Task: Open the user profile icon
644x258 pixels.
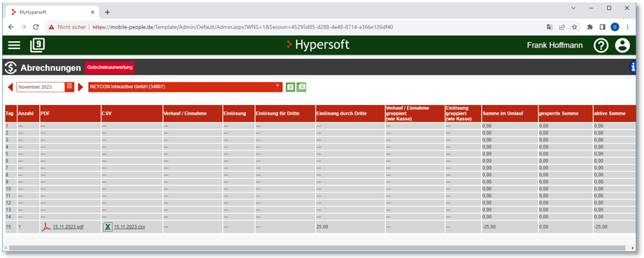Action: click(x=622, y=45)
